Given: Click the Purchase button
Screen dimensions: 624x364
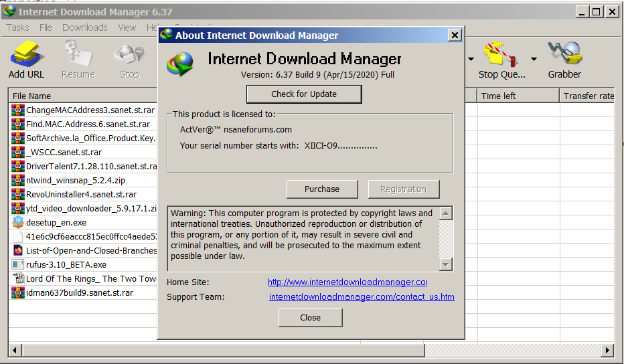Looking at the screenshot, I should pos(322,189).
